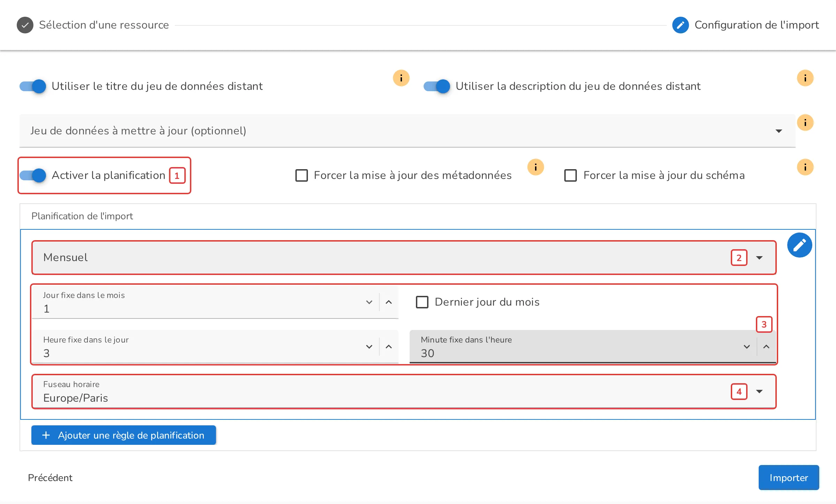Image resolution: width=836 pixels, height=504 pixels.
Task: Click the Configuration de l'import pencil step icon
Action: [680, 25]
